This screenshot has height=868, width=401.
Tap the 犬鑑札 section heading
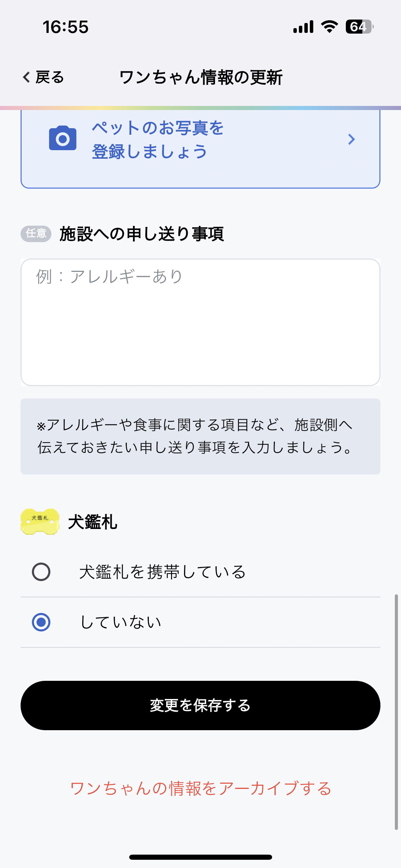click(93, 522)
